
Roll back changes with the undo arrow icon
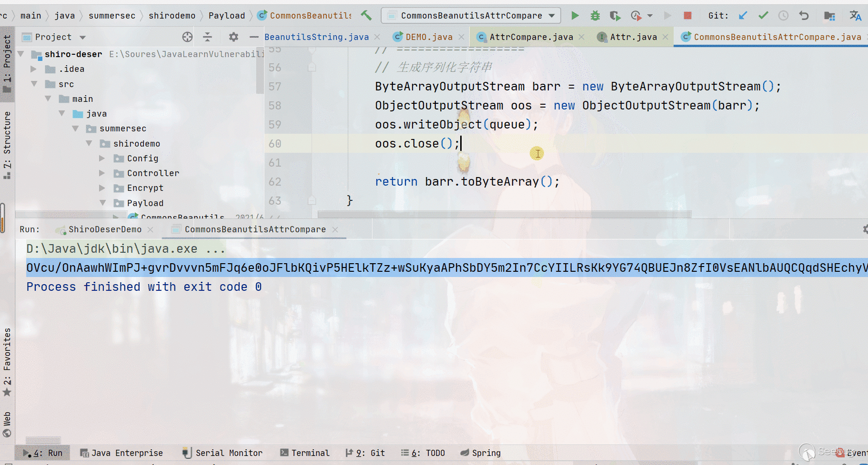coord(804,16)
